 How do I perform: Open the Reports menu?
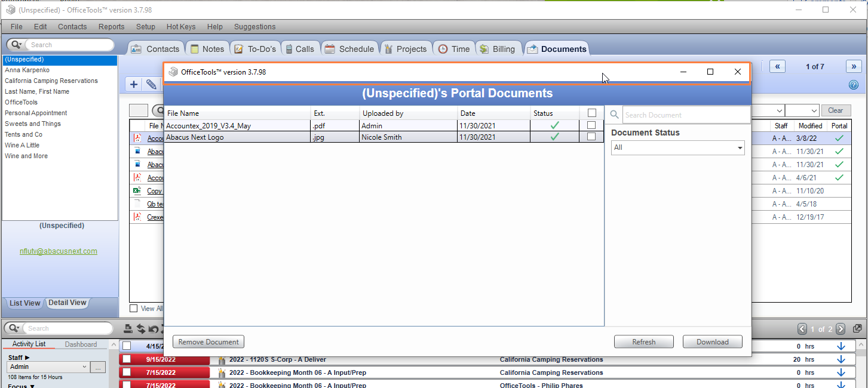pyautogui.click(x=112, y=27)
